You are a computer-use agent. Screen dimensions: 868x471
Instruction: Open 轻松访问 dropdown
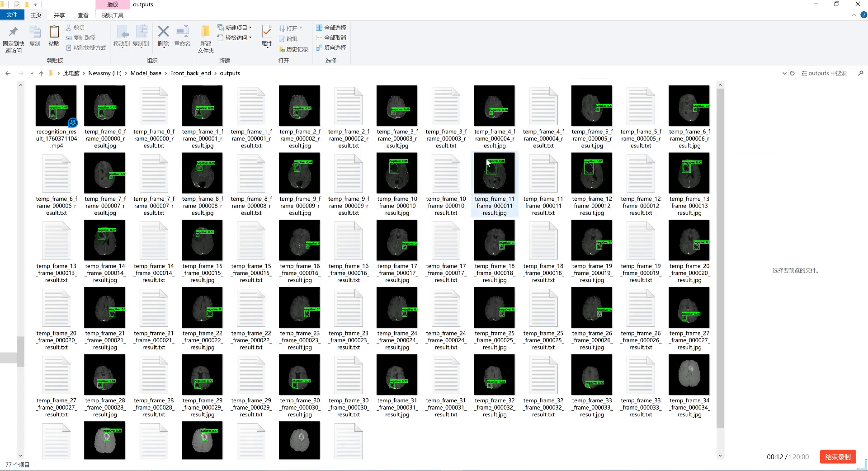tap(234, 38)
